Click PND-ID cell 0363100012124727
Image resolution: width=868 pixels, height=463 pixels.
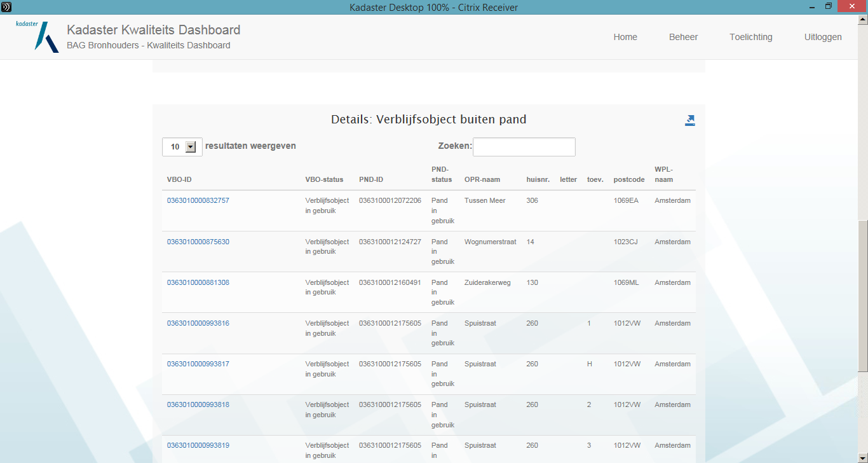coord(390,242)
